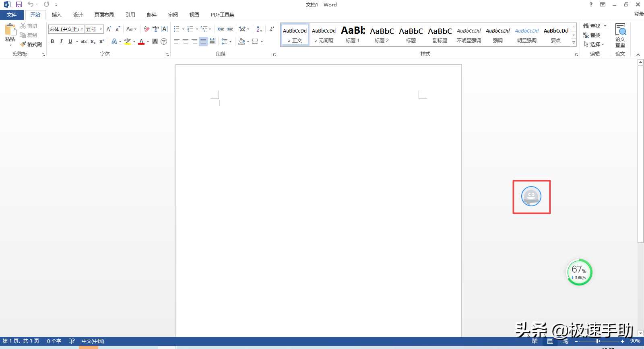The height and width of the screenshot is (349, 644).
Task: Open line spacing dropdown
Action: pyautogui.click(x=227, y=41)
